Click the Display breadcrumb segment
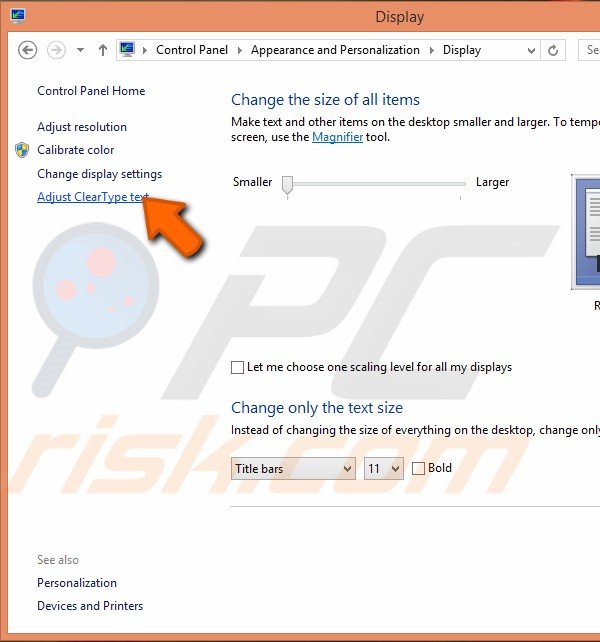The width and height of the screenshot is (600, 642). click(x=462, y=50)
